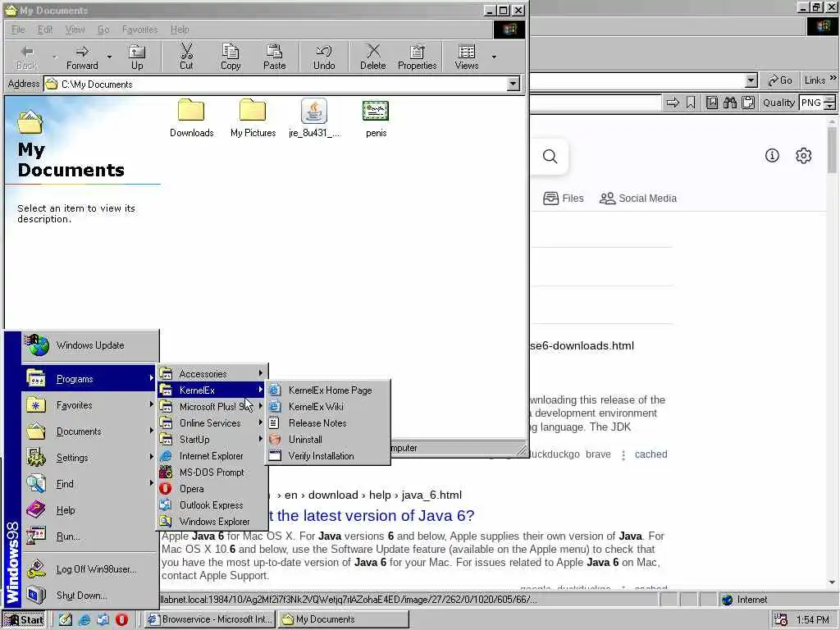Click the Delete toolbar icon
This screenshot has height=630, width=840.
click(373, 57)
